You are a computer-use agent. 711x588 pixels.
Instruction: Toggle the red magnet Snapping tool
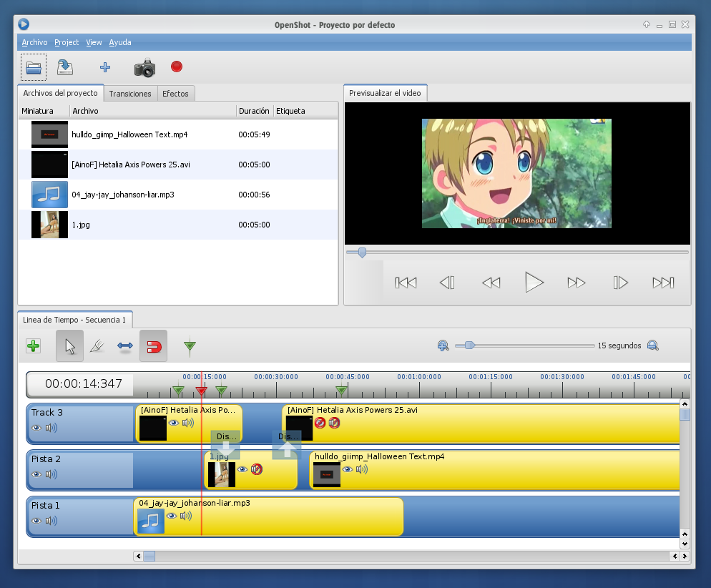[154, 347]
